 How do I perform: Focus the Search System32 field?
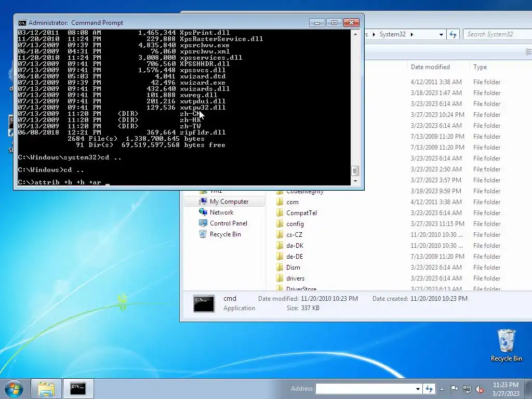pyautogui.click(x=497, y=34)
